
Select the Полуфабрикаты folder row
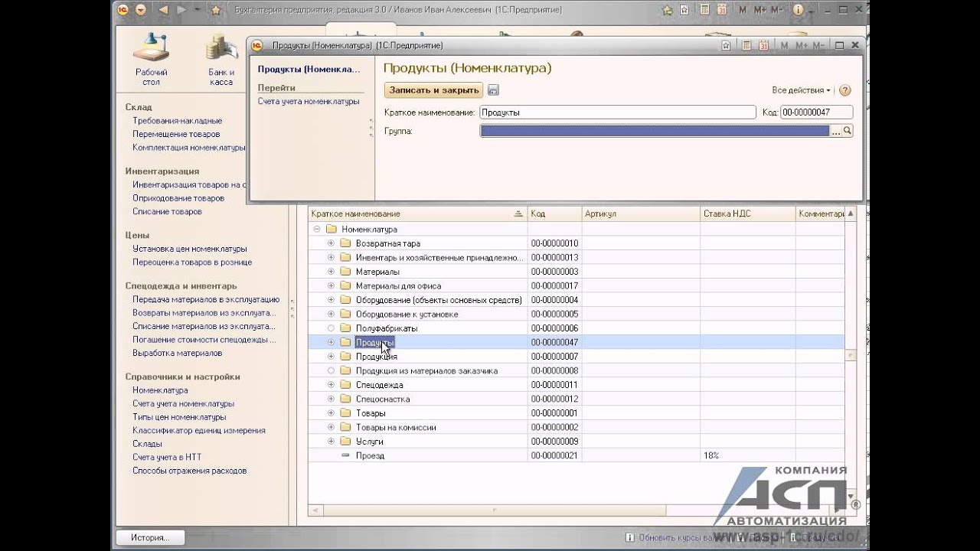pos(576,328)
